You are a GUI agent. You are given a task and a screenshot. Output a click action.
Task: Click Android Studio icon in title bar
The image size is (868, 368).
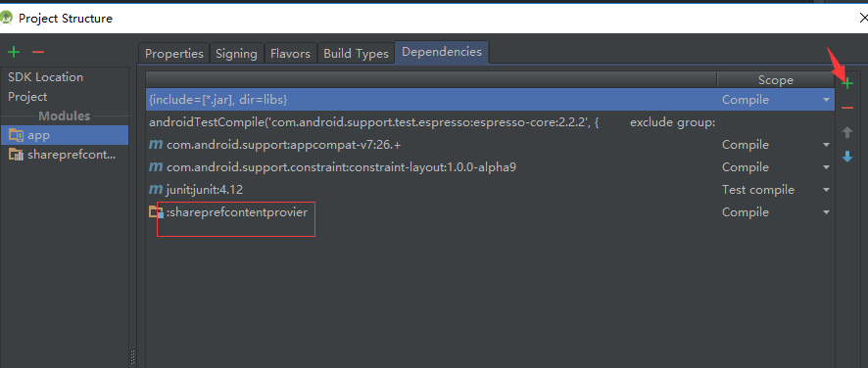[7, 19]
